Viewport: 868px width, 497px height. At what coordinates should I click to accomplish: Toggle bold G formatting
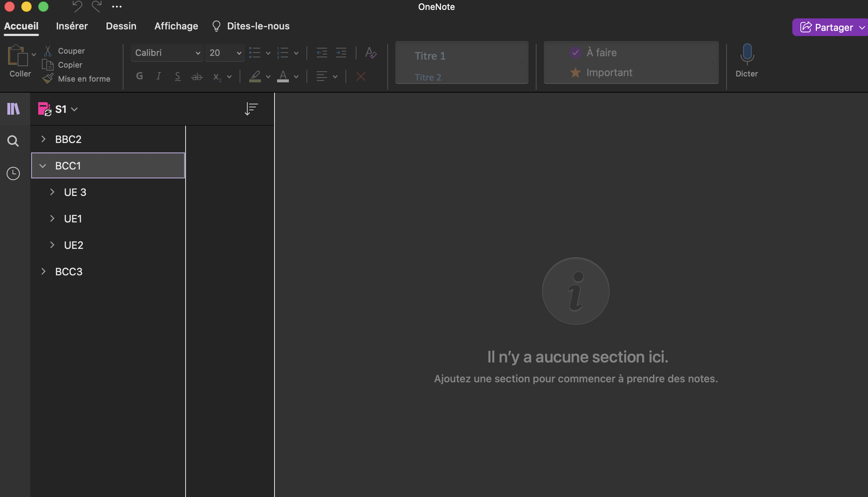[x=139, y=76]
